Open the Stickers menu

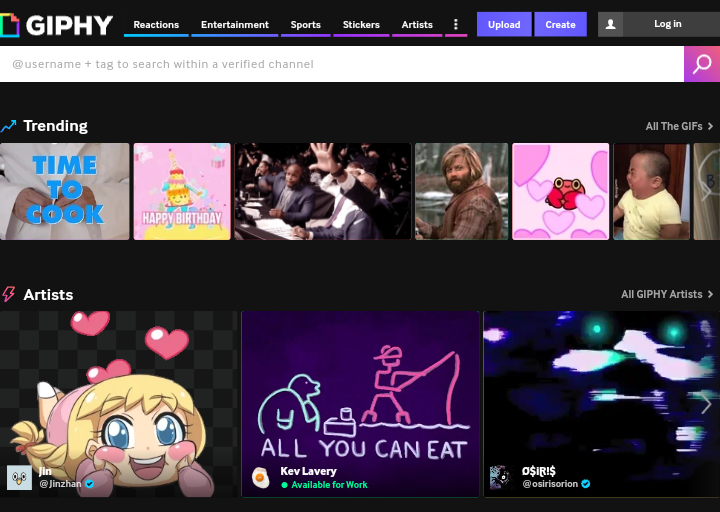[361, 25]
